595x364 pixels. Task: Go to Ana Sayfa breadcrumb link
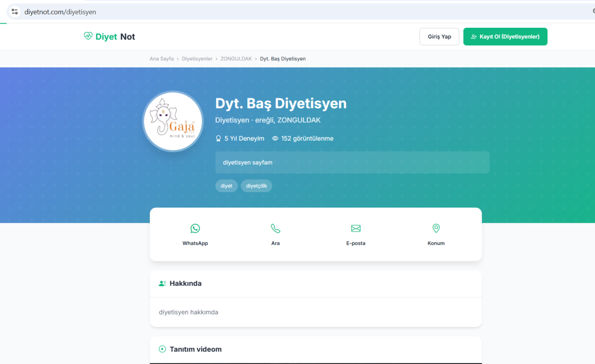coord(162,59)
